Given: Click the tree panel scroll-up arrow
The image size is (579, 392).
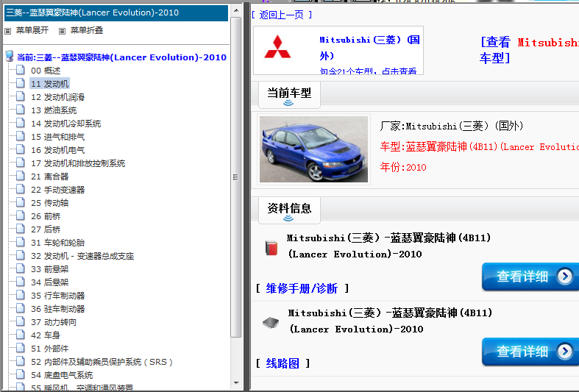Looking at the screenshot, I should pyautogui.click(x=236, y=10).
